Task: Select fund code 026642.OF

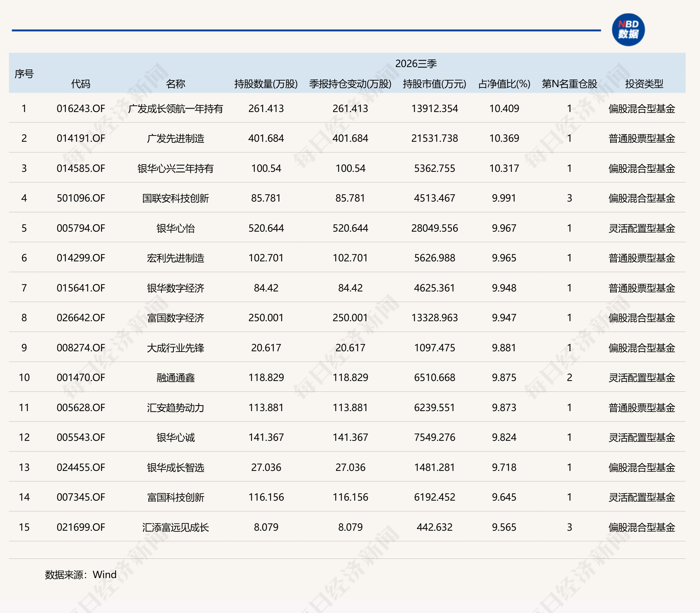Action: [x=81, y=318]
